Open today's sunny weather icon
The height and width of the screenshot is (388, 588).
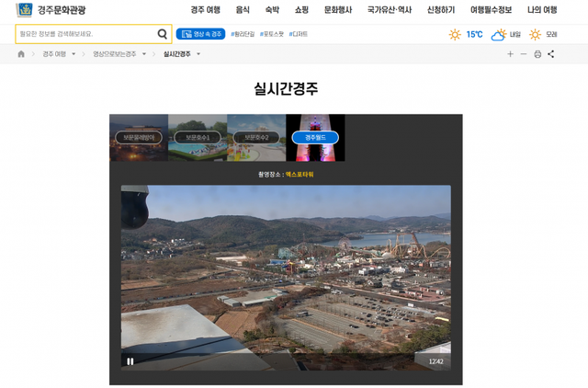pyautogui.click(x=455, y=35)
